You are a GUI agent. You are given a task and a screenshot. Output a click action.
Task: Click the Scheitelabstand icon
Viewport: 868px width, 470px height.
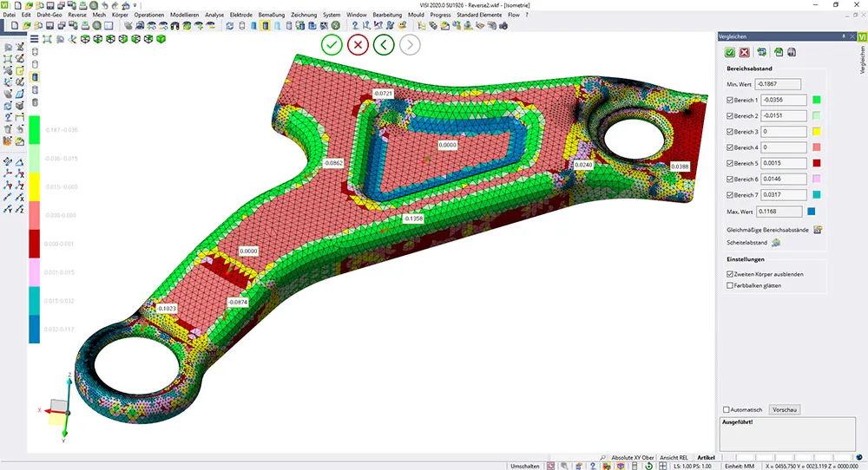[x=776, y=242]
